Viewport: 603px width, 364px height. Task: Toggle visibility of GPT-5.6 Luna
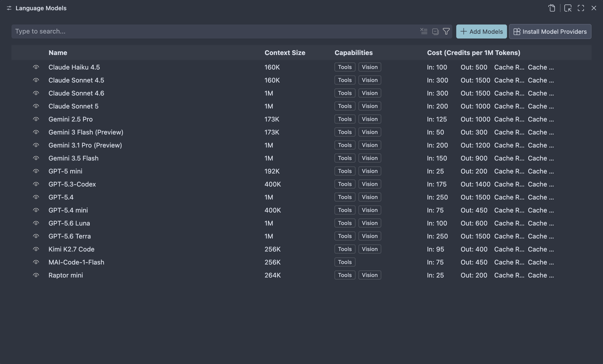[x=36, y=223]
